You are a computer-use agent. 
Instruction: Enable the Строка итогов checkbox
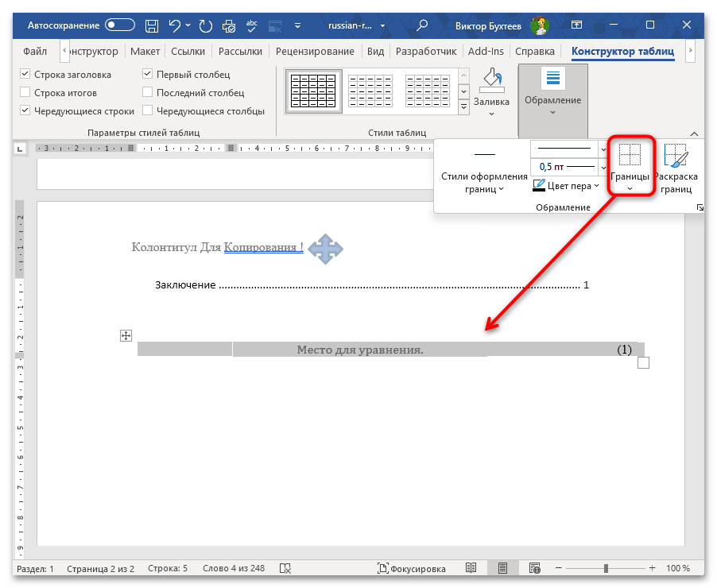point(25,93)
